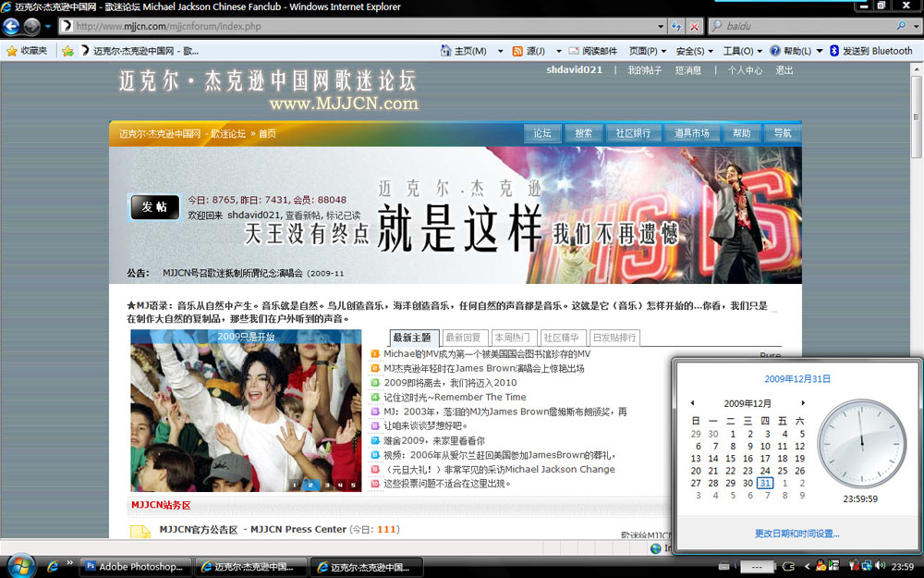
Task: Switch to Latest Replies (最新回复) tab
Action: 463,338
